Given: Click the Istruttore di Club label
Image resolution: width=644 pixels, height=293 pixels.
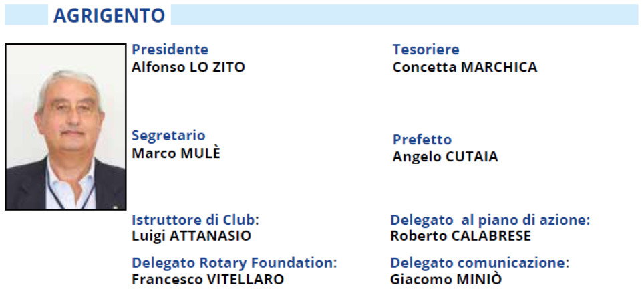Looking at the screenshot, I should click(x=196, y=219).
